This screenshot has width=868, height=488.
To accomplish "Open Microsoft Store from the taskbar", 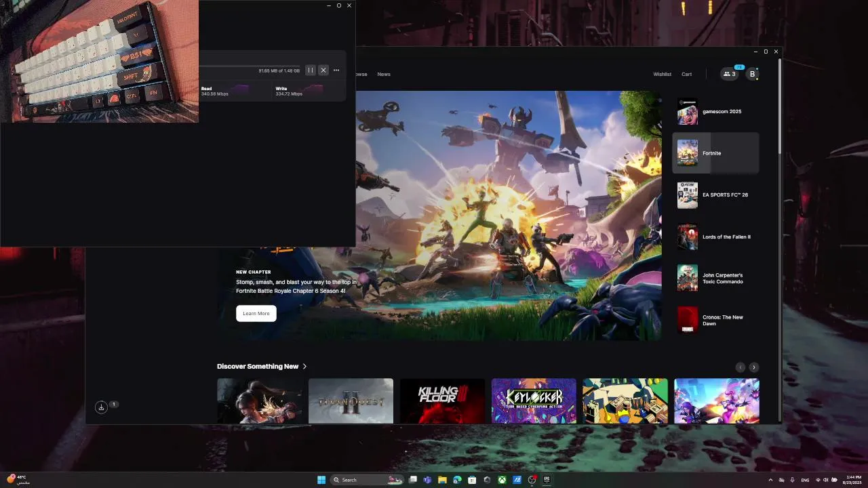I will click(x=472, y=480).
